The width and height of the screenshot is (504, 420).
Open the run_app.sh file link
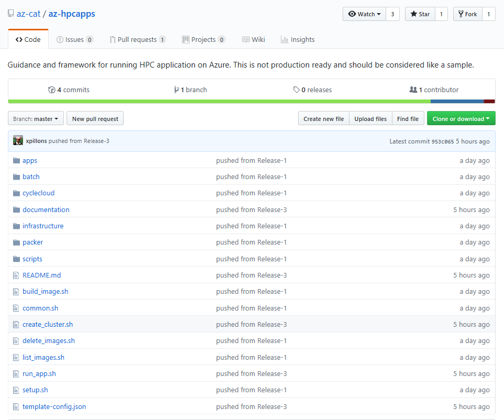(x=39, y=373)
